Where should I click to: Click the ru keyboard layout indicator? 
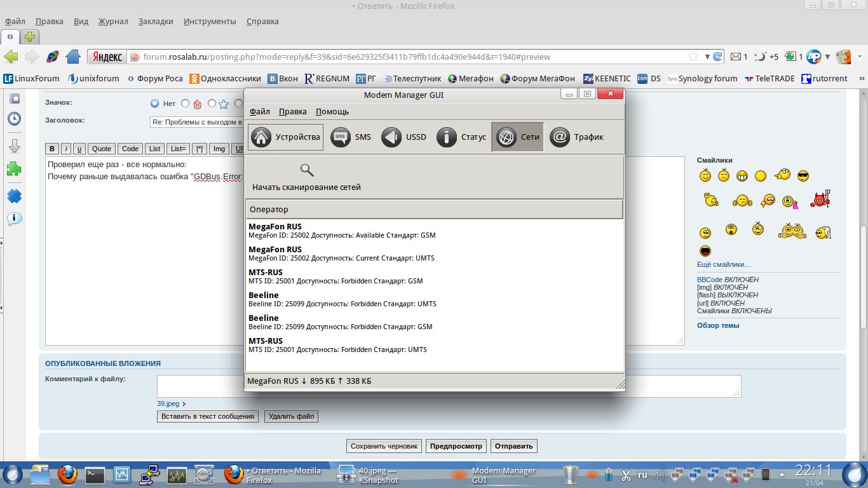click(642, 475)
